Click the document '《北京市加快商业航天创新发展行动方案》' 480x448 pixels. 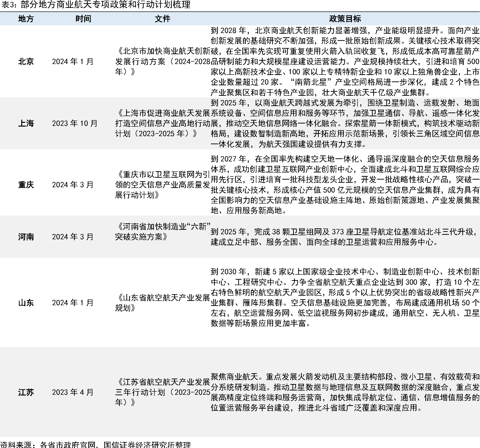pyautogui.click(x=163, y=62)
